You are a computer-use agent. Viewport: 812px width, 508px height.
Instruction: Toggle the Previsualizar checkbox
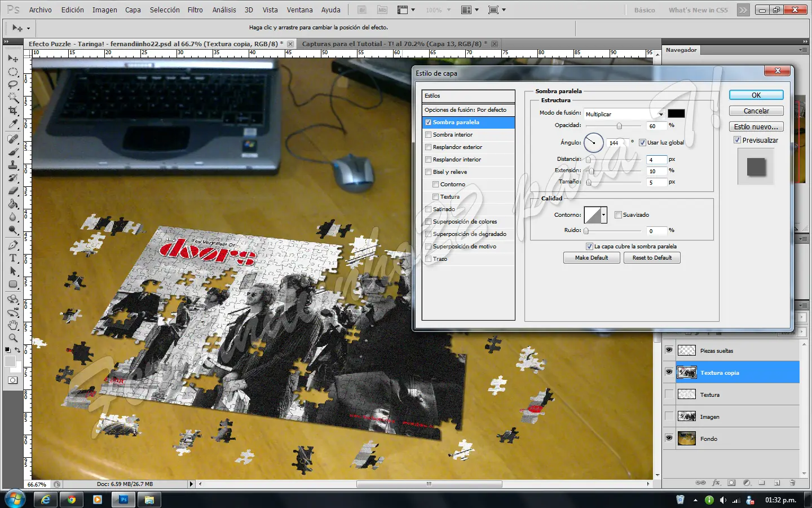click(737, 140)
